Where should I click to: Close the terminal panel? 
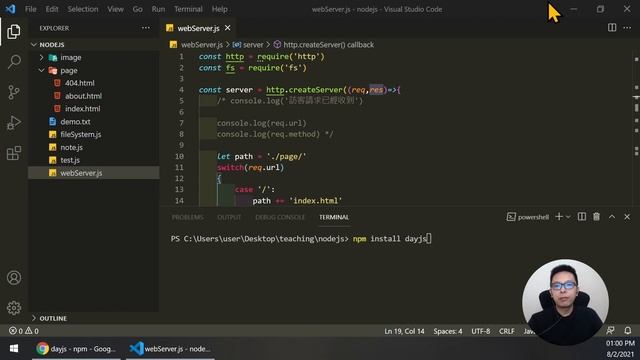point(627,217)
